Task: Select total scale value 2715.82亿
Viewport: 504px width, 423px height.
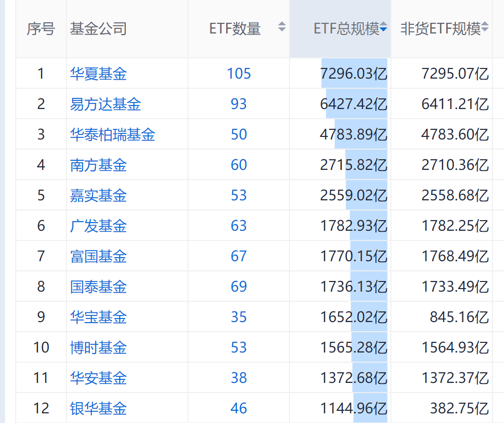Action: click(353, 165)
